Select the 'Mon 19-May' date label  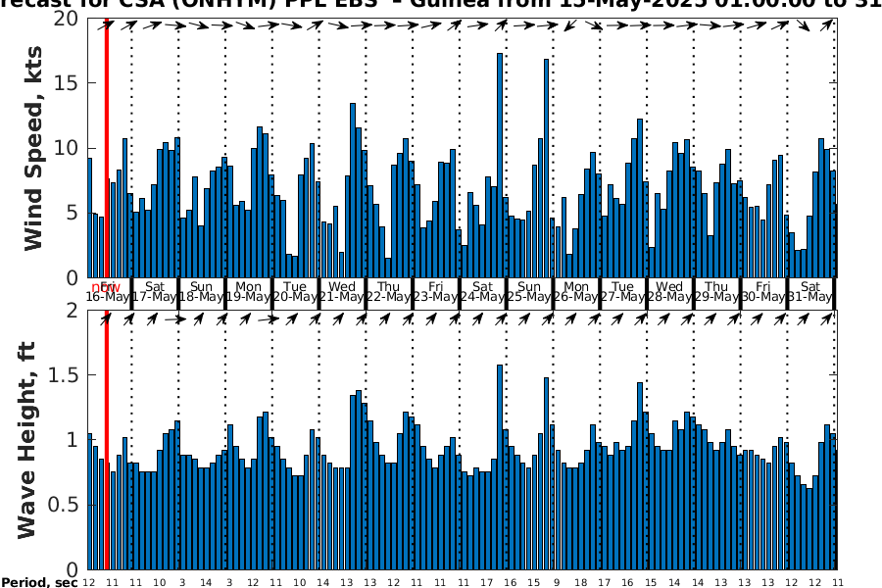[248, 291]
